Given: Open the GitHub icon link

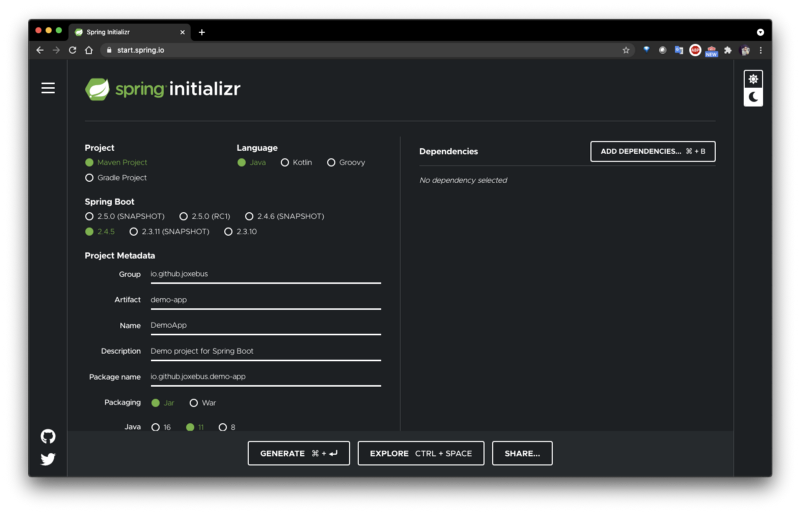Looking at the screenshot, I should click(x=48, y=436).
